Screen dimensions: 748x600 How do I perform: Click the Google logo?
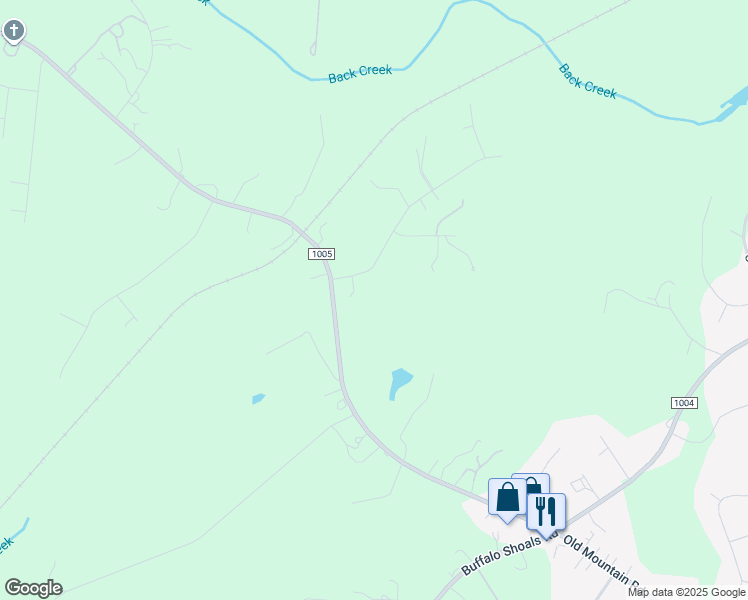(x=33, y=588)
